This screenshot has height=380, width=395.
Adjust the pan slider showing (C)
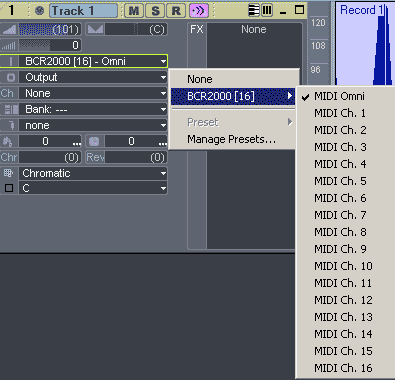coord(136,30)
